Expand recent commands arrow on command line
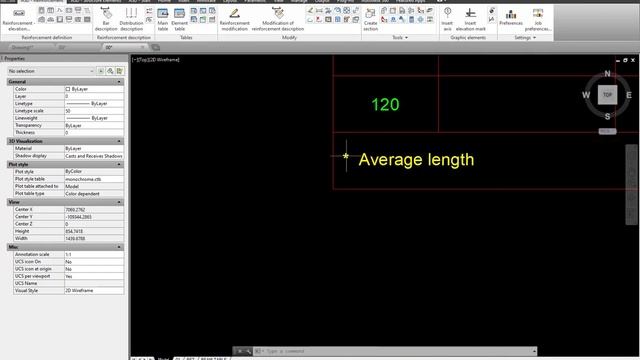 [x=534, y=351]
